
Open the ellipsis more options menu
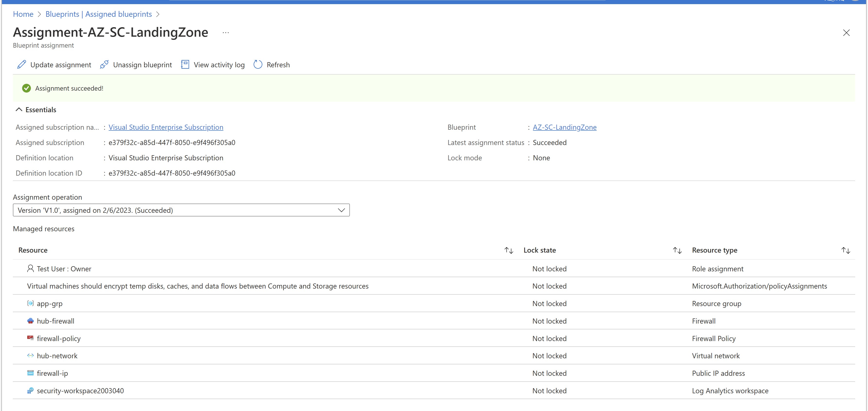(226, 33)
